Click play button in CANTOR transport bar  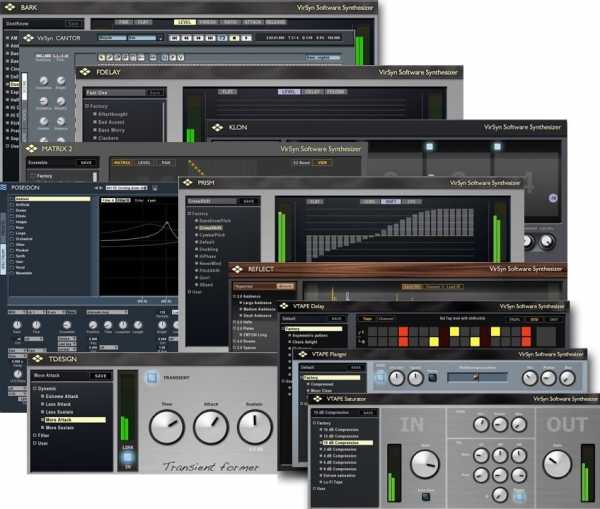246,38
